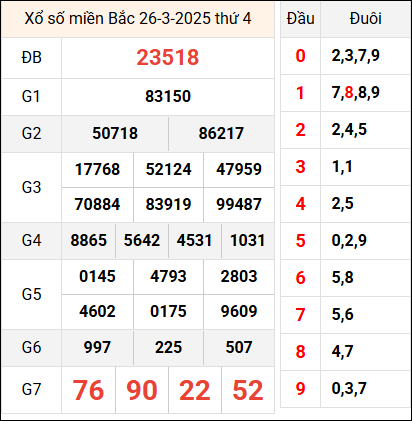
Task: Click G2 number 50718
Action: [115, 133]
